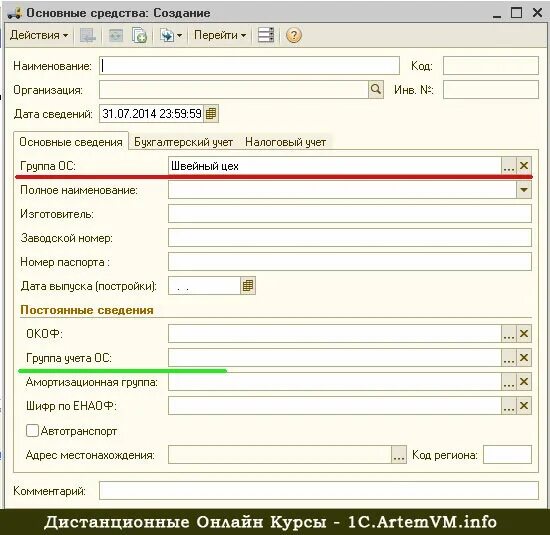
Task: Click the Номер паспорта input field
Action: tap(350, 262)
